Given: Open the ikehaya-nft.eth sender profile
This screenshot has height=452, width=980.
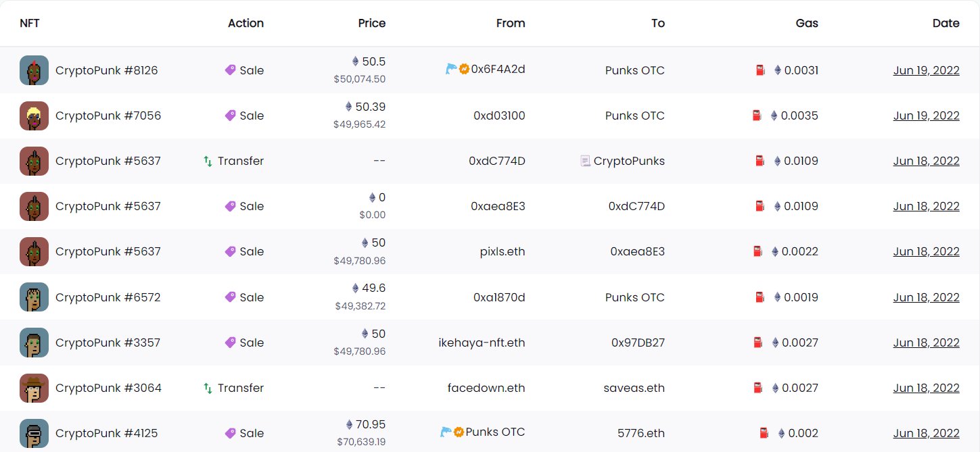Looking at the screenshot, I should coord(482,343).
